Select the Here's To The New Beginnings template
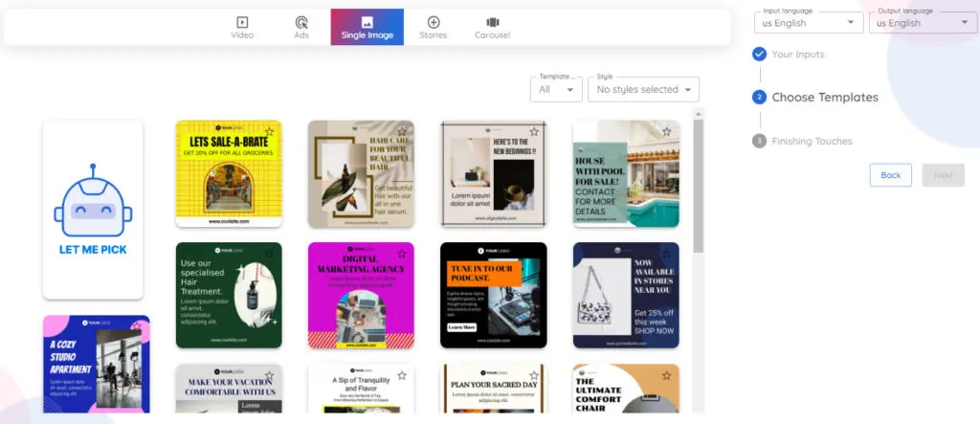 [x=494, y=174]
